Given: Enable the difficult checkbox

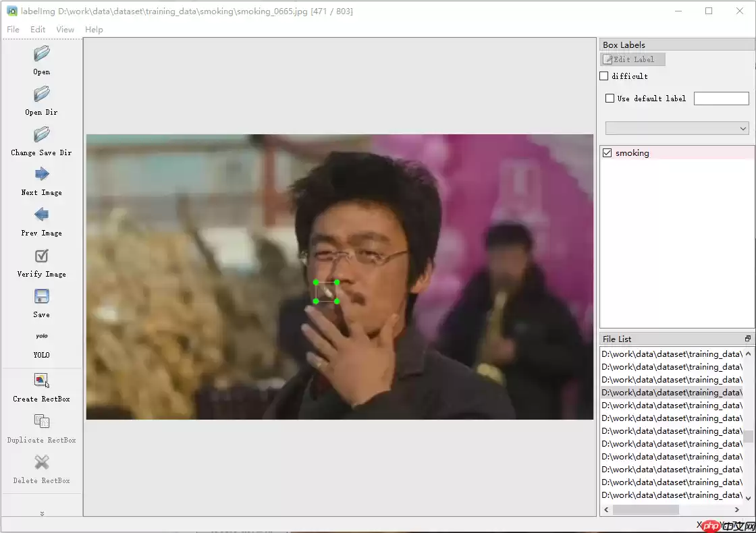Looking at the screenshot, I should pos(604,76).
